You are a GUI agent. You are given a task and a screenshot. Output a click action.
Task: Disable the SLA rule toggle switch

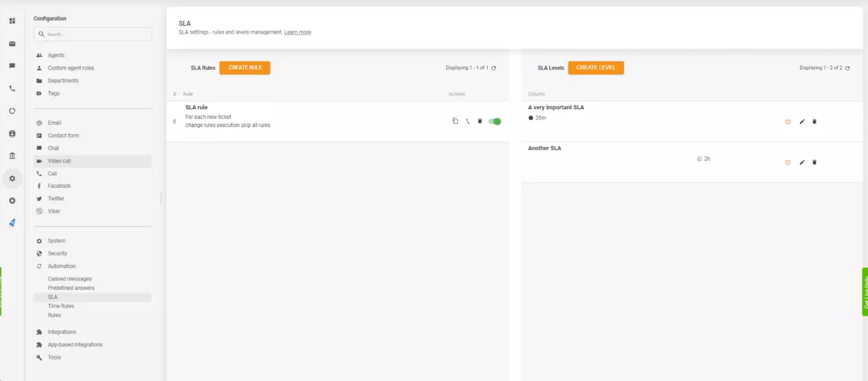(494, 121)
